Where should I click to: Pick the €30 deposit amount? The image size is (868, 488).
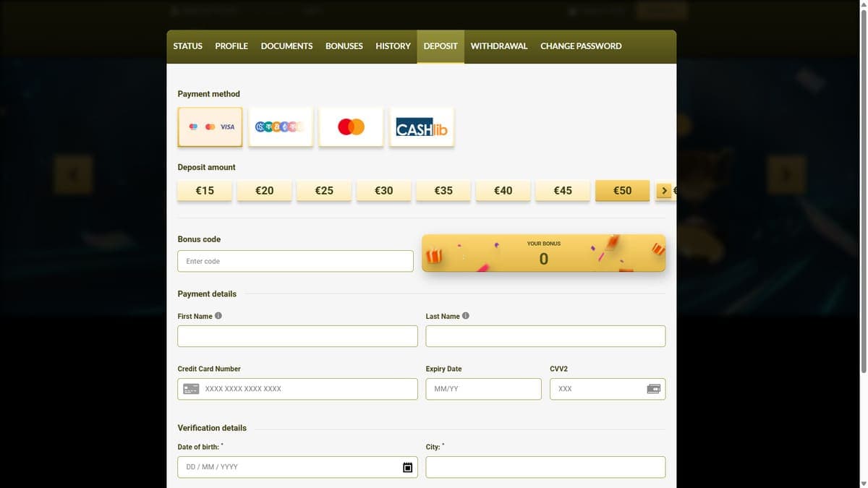coord(384,191)
